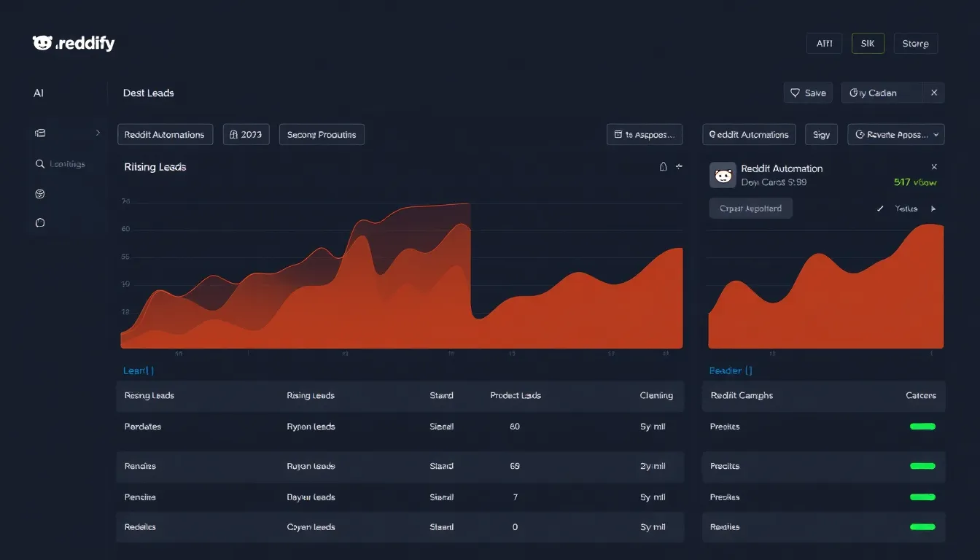Click the Save button
The width and height of the screenshot is (980, 560).
pos(808,93)
